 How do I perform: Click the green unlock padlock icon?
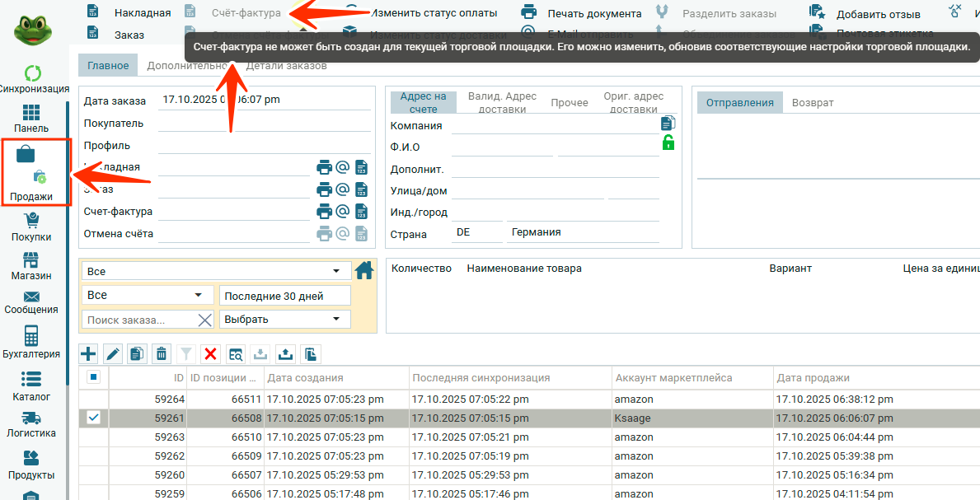coord(668,143)
